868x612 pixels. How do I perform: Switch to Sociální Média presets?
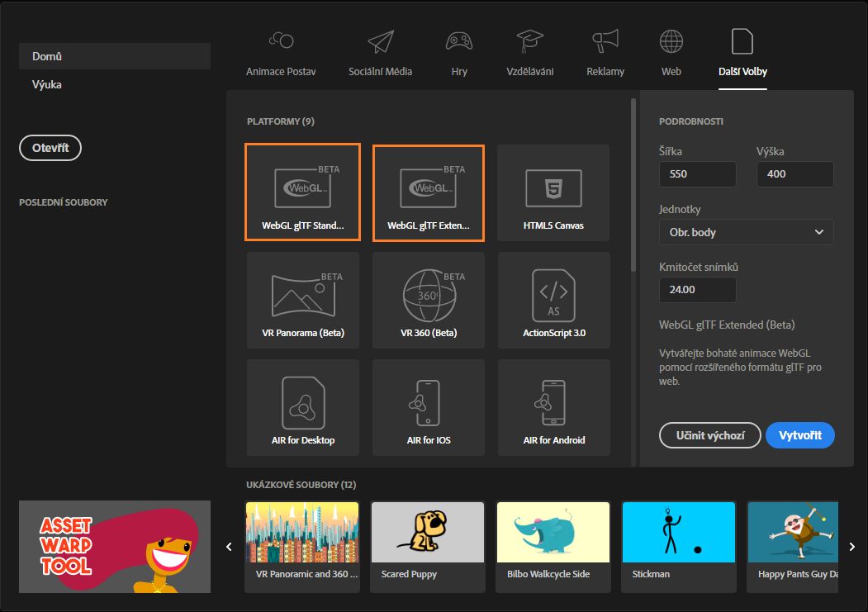(x=380, y=55)
